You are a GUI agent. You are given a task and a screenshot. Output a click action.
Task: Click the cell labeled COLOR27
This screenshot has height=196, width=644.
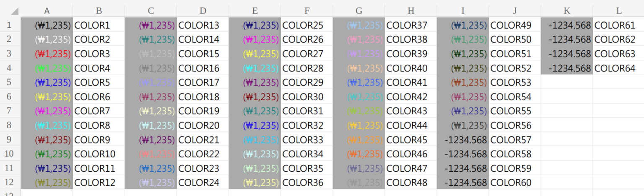pos(307,54)
